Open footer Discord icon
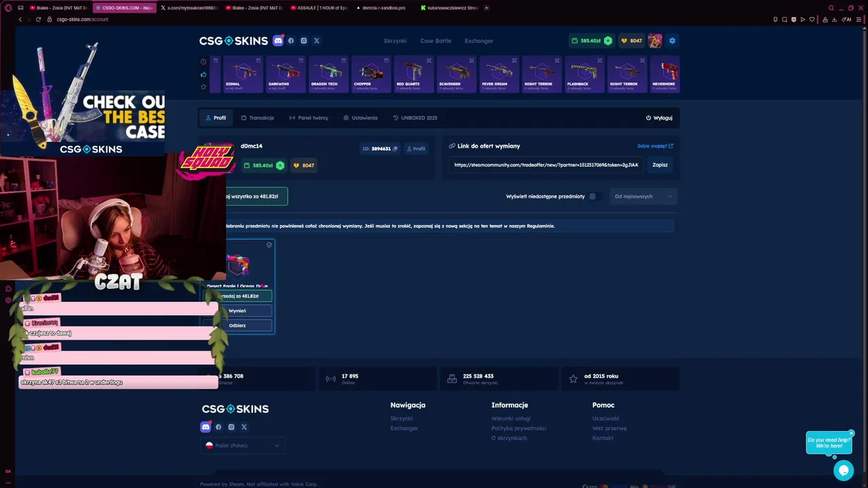This screenshot has width=868, height=488. pos(205,427)
